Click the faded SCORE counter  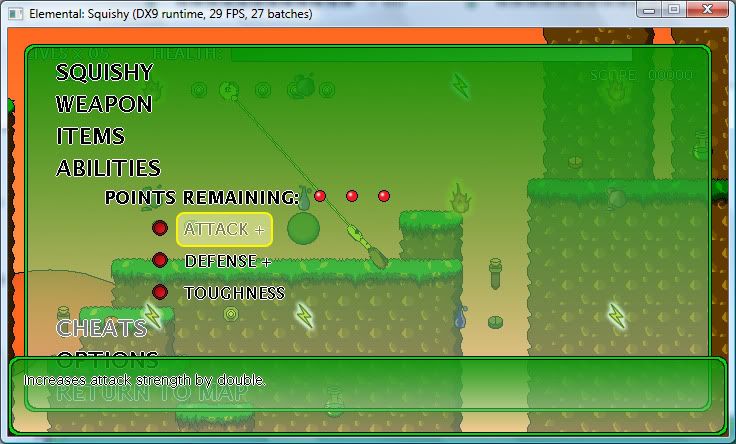coord(641,75)
